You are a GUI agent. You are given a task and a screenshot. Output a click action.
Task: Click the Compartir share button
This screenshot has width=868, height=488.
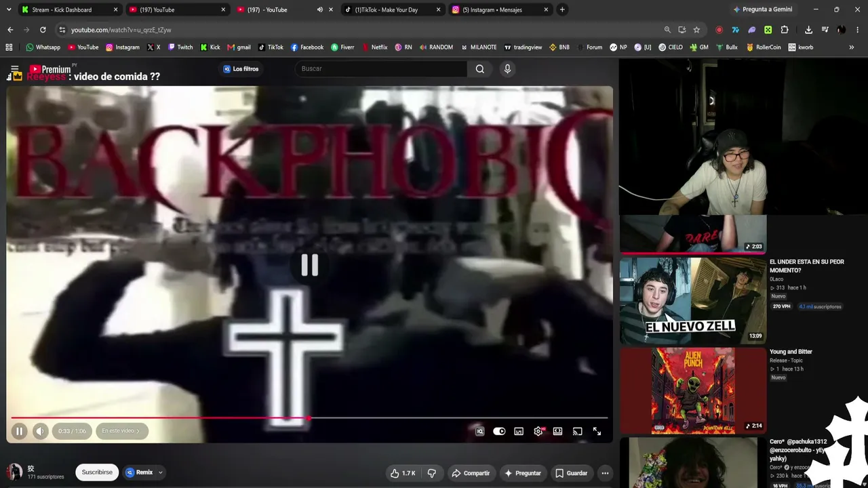[x=471, y=473]
